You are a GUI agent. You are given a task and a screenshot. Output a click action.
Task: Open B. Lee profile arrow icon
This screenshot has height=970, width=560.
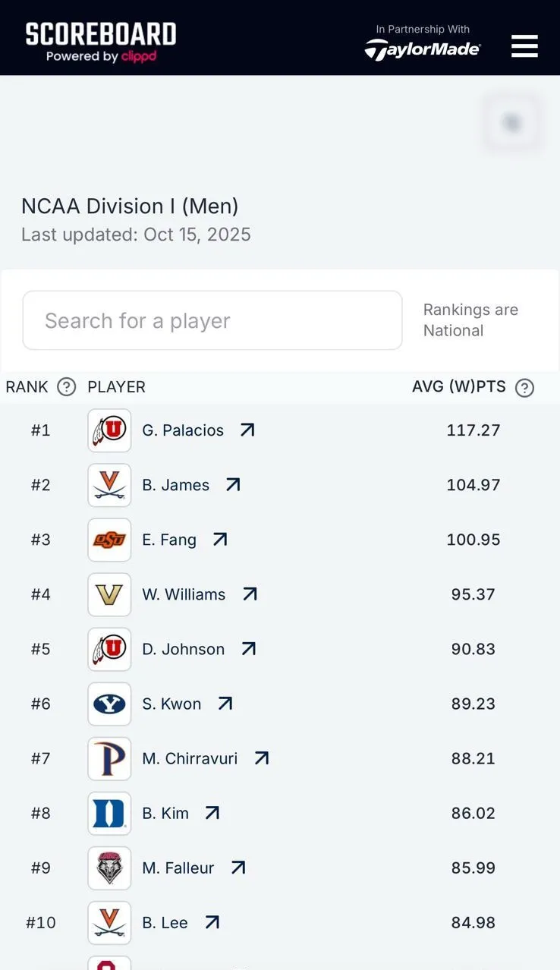click(x=212, y=922)
